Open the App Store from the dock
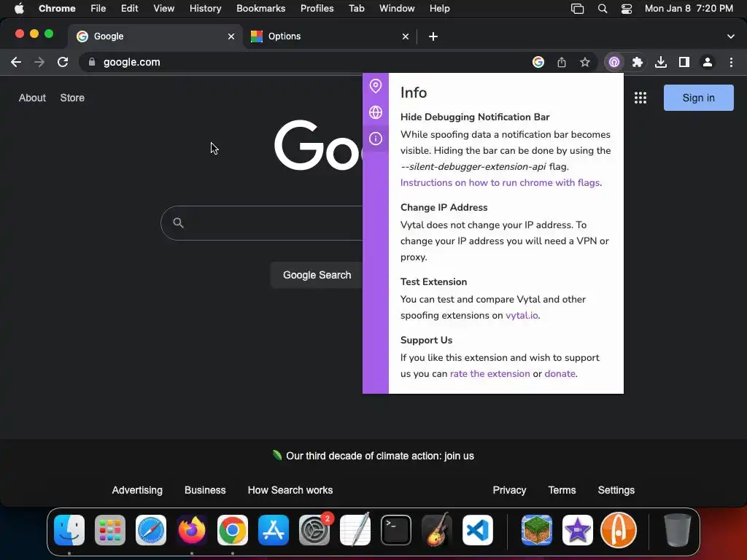747x560 pixels. [274, 530]
